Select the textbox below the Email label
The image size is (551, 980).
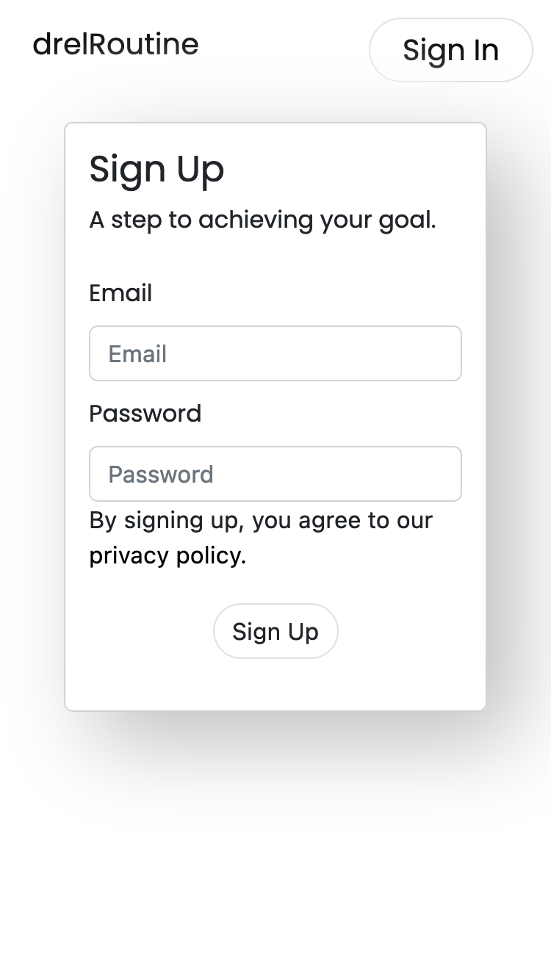click(275, 353)
